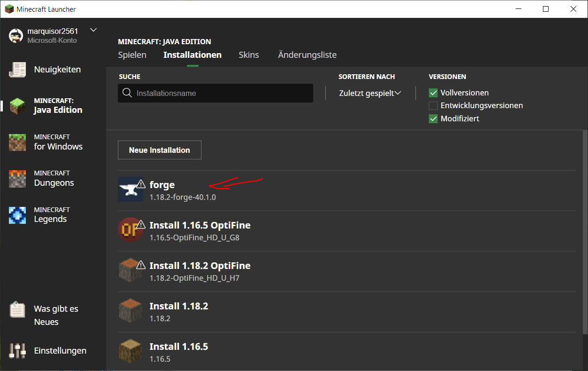The image size is (588, 371).
Task: Click the Install 1.18.2 block icon
Action: pyautogui.click(x=131, y=311)
